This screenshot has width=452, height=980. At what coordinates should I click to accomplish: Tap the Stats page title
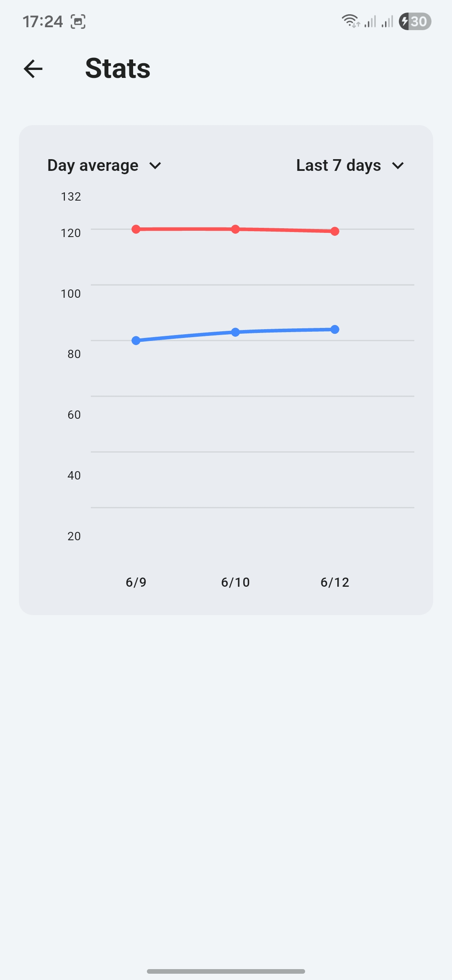click(118, 68)
